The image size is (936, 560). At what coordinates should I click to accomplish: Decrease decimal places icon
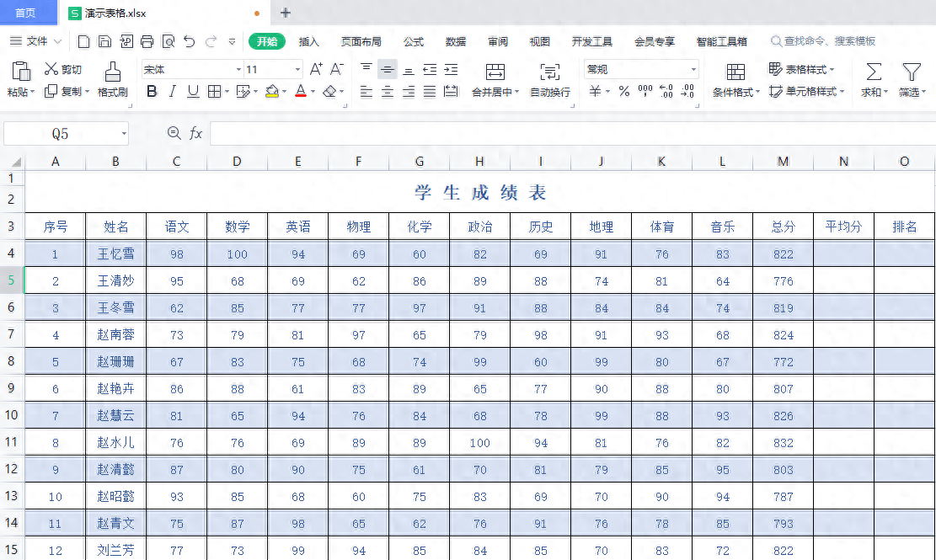coord(687,91)
